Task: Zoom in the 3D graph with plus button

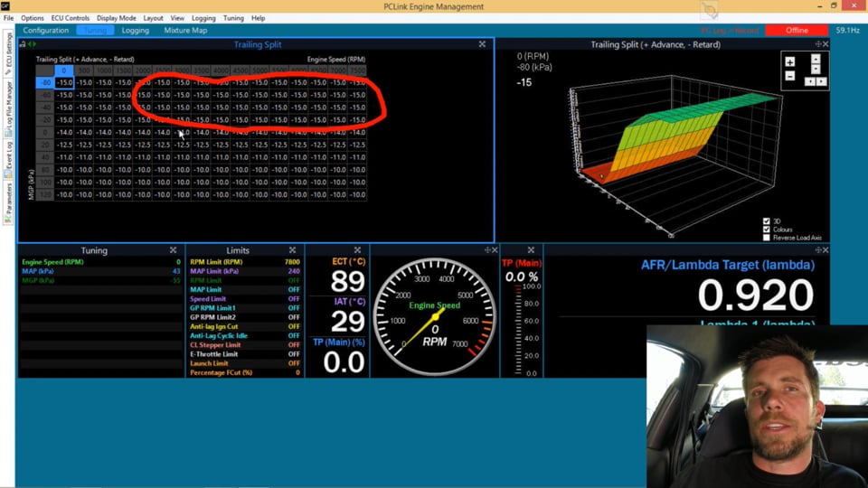Action: 790,61
